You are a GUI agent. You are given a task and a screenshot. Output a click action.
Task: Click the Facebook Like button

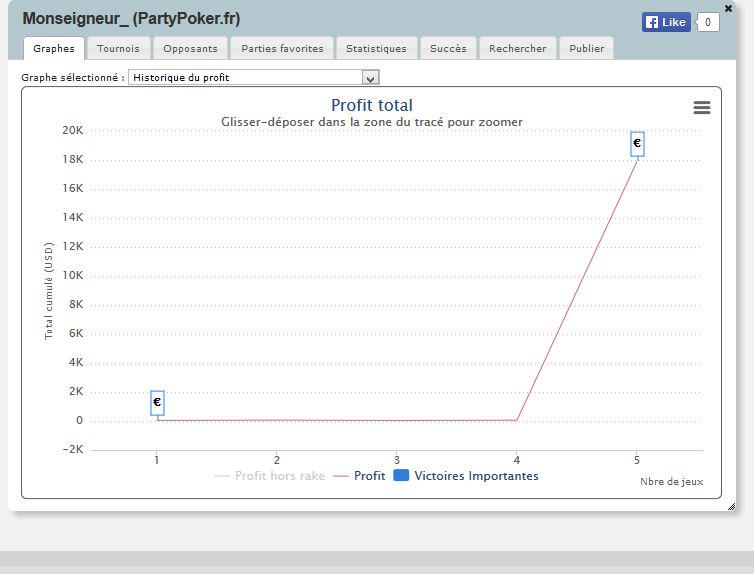(x=666, y=22)
